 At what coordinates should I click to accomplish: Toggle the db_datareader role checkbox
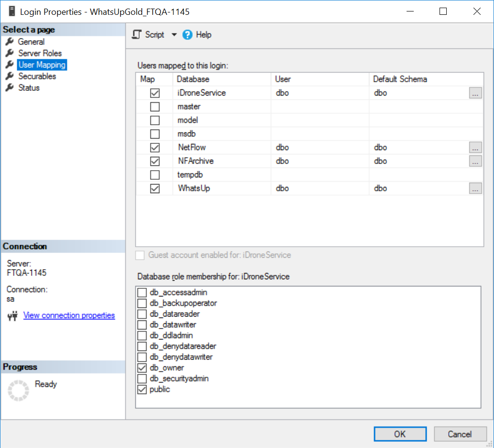click(142, 314)
